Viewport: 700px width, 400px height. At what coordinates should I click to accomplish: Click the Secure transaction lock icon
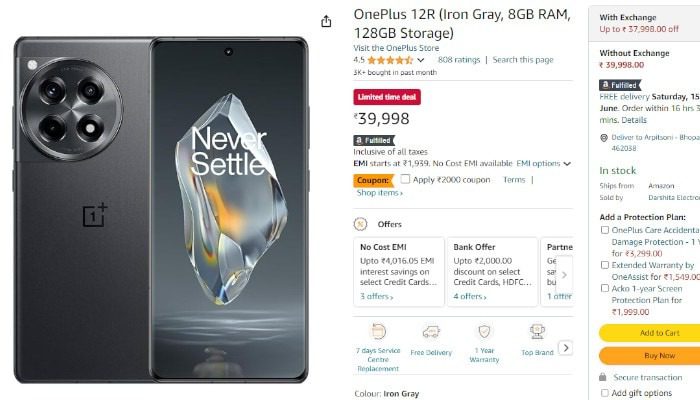pyautogui.click(x=604, y=377)
